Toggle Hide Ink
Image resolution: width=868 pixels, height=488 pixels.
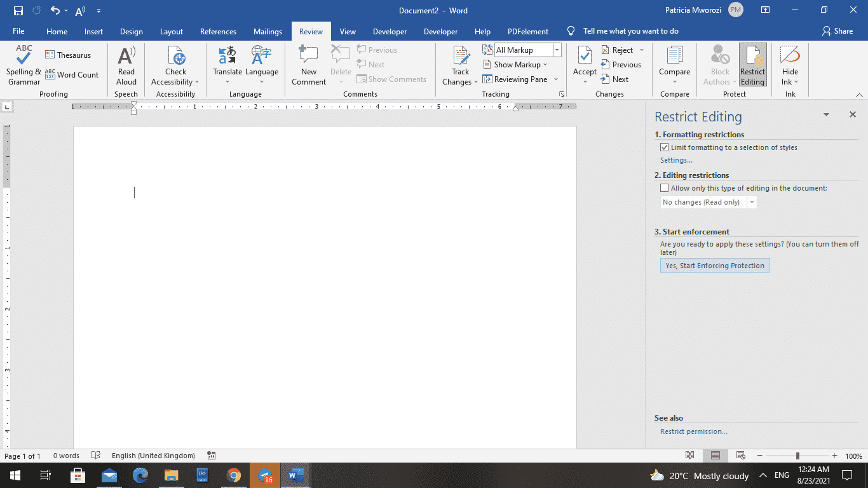(789, 64)
